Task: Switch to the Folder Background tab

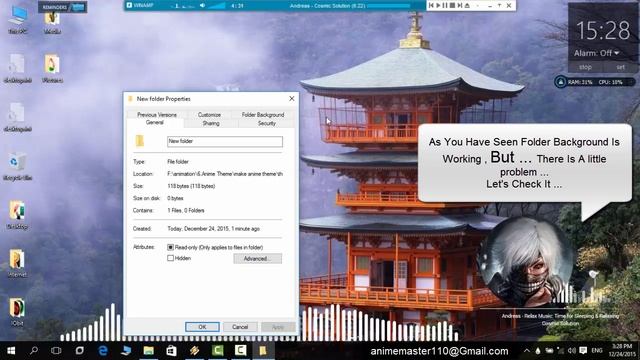Action: [x=263, y=115]
